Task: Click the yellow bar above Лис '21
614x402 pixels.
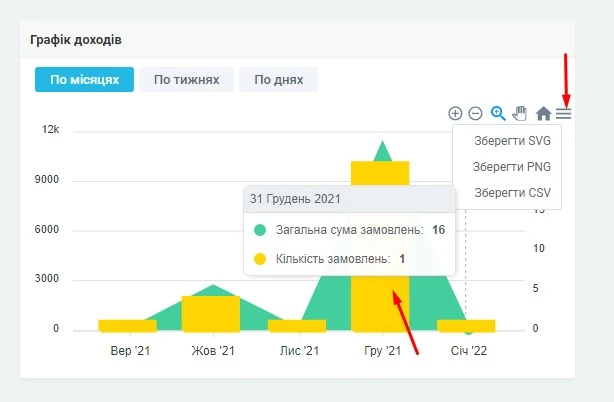Action: tap(297, 325)
